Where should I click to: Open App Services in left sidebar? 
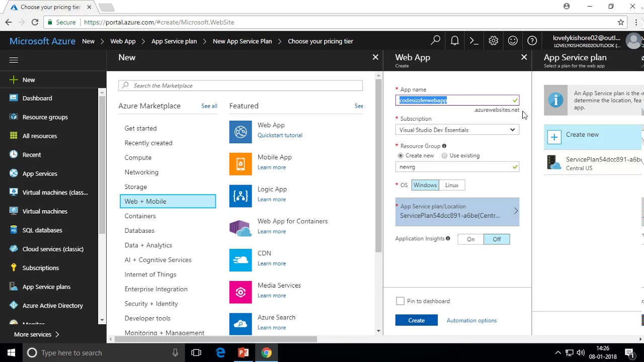(40, 173)
